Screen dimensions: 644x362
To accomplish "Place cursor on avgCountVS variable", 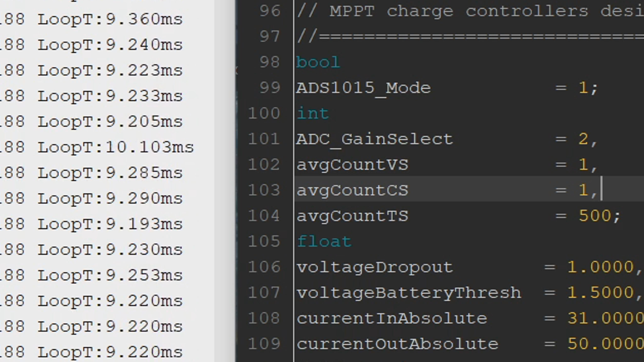I will pos(353,165).
